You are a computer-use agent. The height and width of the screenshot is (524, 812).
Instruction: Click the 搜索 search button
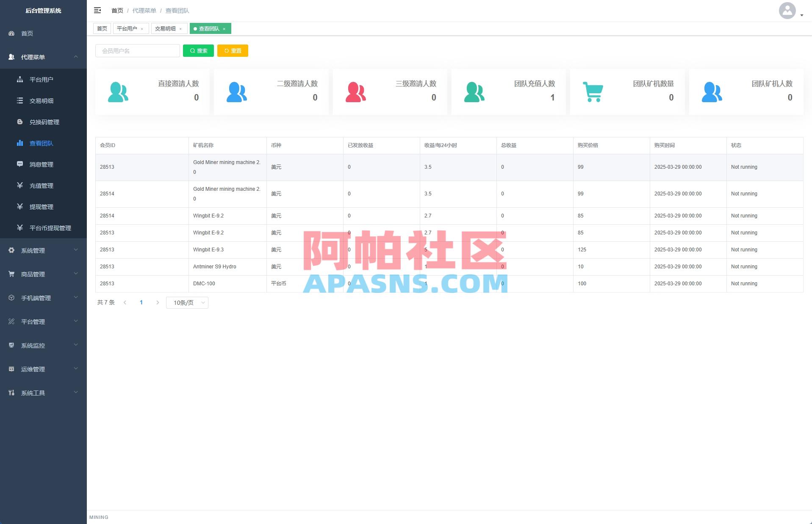198,50
